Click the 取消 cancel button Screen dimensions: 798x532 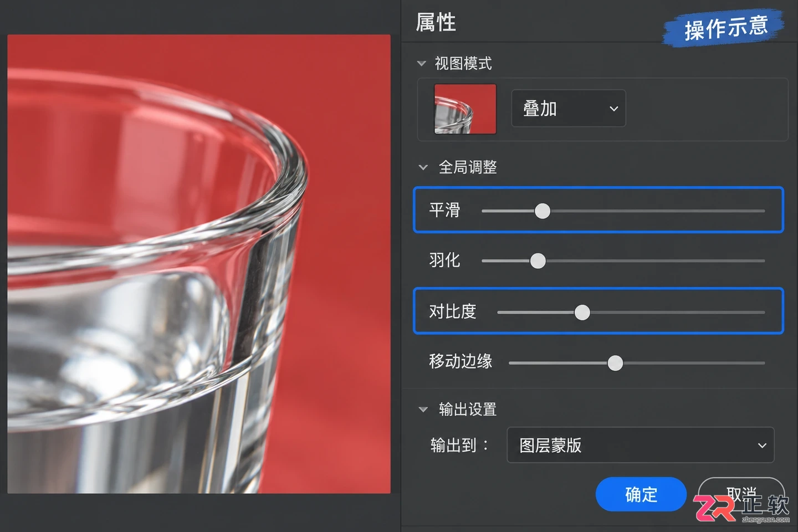click(x=741, y=494)
